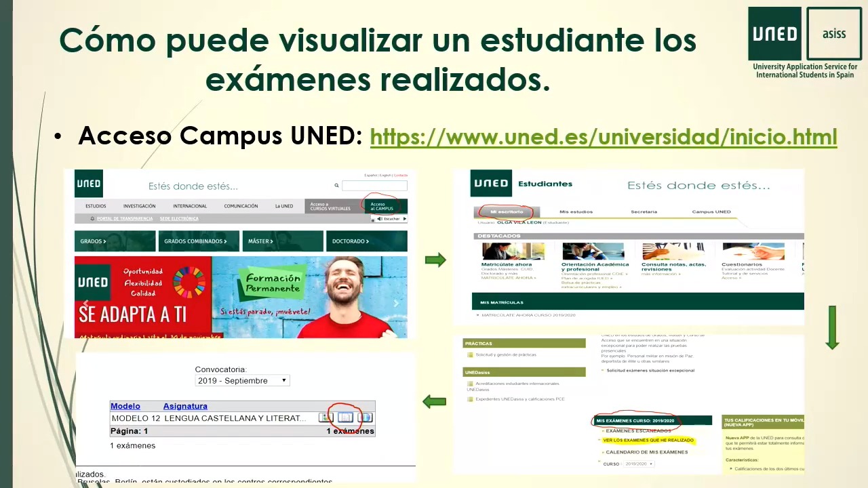The height and width of the screenshot is (488, 868).
Task: Open the INTERNACIONAL menu item
Action: (190, 206)
